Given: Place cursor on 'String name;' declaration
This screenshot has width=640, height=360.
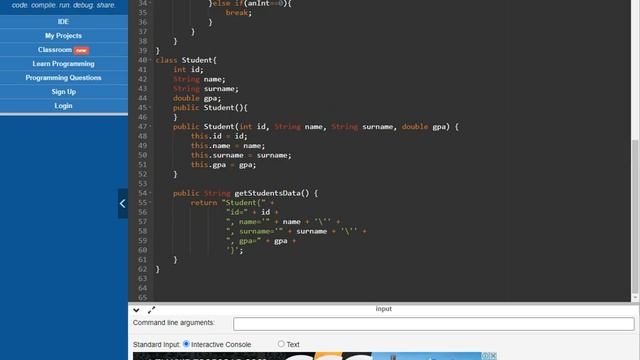Looking at the screenshot, I should tap(199, 79).
